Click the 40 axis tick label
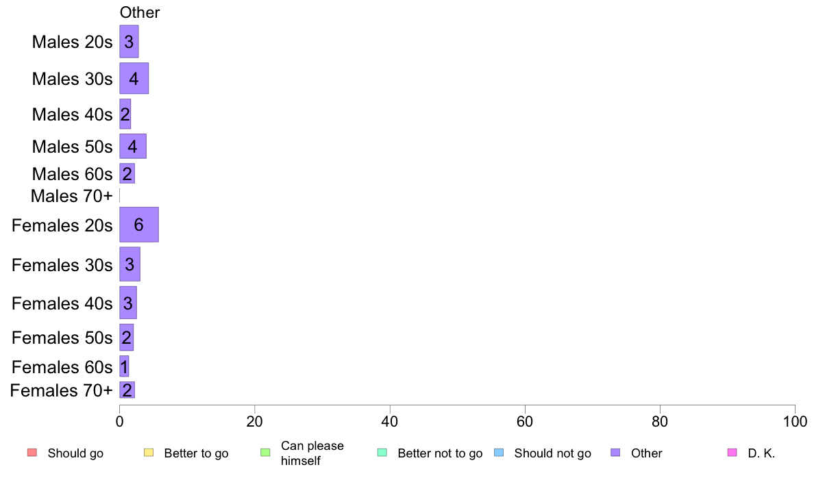Image resolution: width=814 pixels, height=504 pixels. click(390, 421)
